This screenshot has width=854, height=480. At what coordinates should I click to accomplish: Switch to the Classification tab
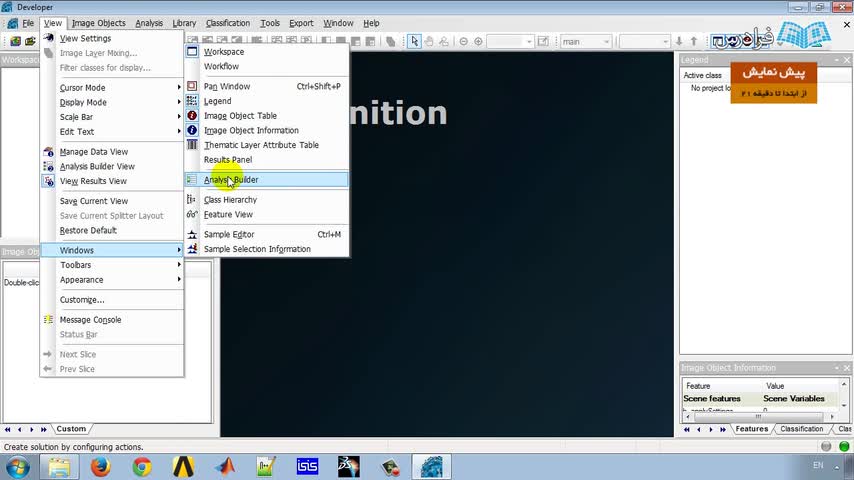tap(802, 429)
